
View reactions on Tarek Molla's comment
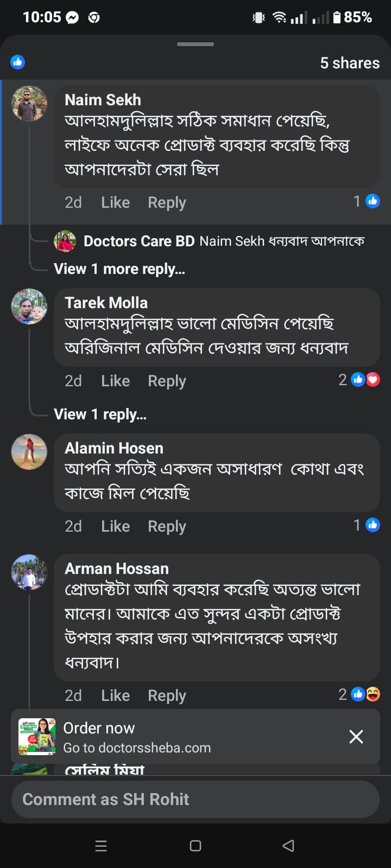tap(360, 380)
